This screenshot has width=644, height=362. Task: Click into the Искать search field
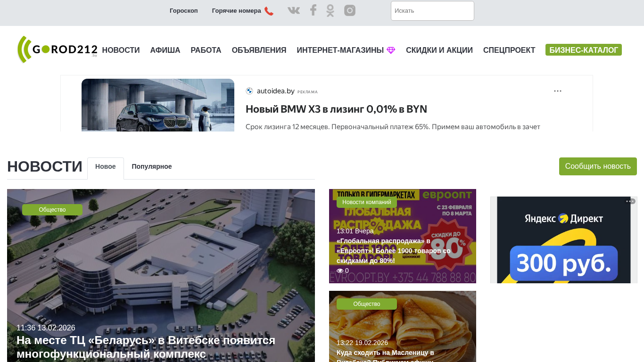[x=432, y=11]
